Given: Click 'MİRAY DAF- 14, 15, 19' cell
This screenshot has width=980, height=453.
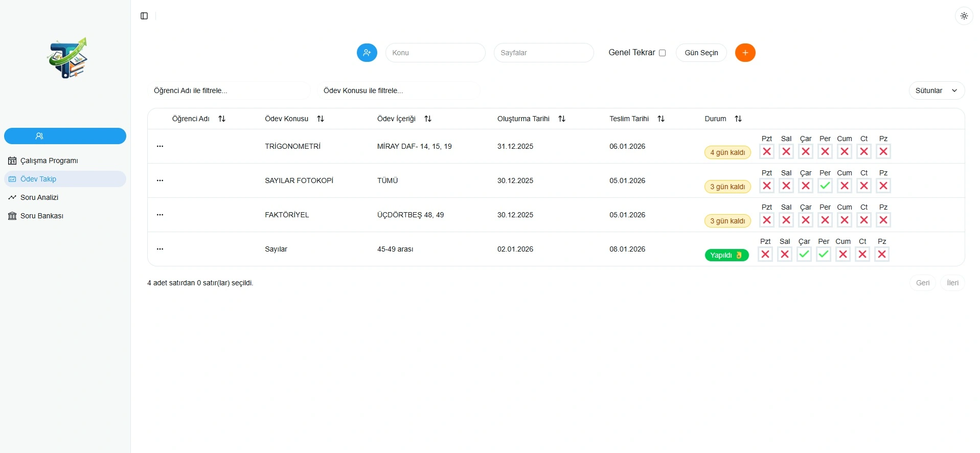Looking at the screenshot, I should (415, 146).
